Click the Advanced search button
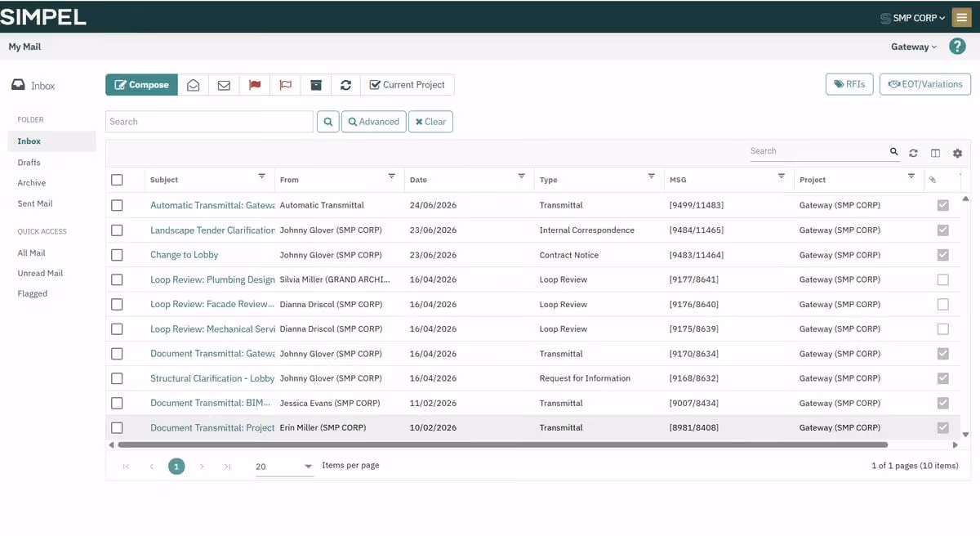 coord(374,122)
